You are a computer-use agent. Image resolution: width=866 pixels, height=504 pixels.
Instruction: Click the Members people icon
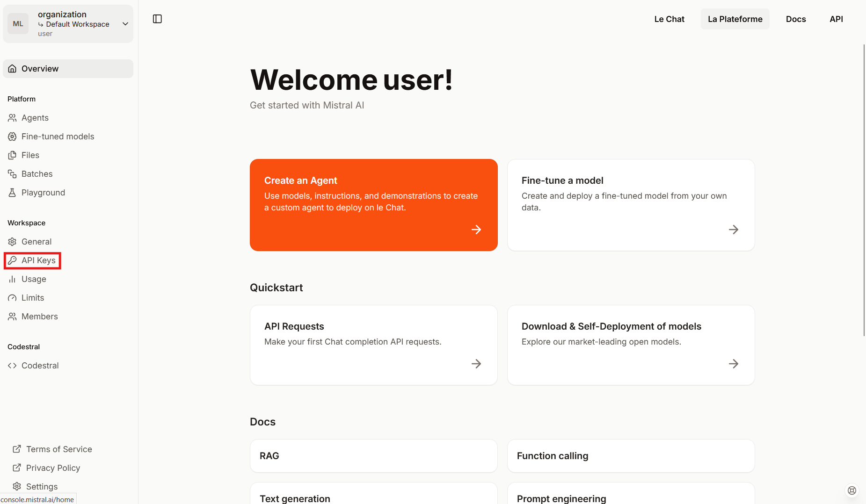tap(12, 317)
